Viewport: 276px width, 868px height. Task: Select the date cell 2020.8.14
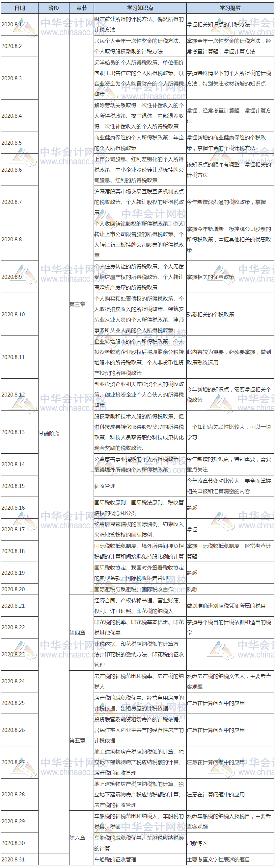tap(19, 465)
